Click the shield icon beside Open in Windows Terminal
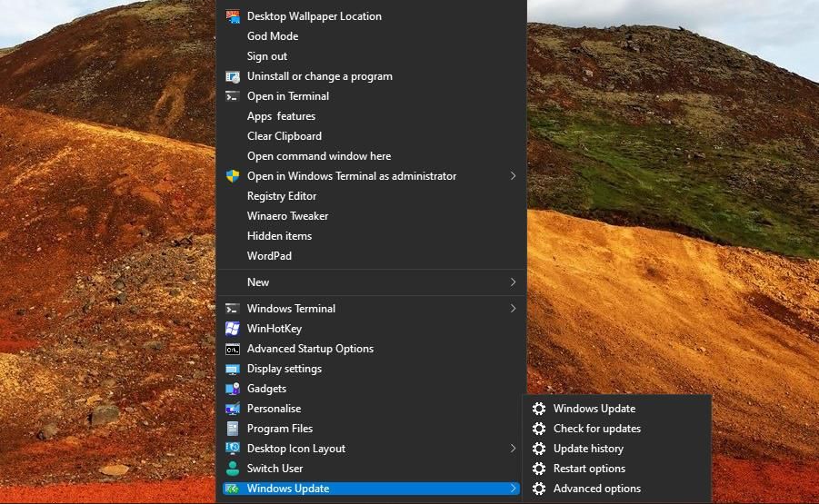The height and width of the screenshot is (504, 819). click(233, 176)
